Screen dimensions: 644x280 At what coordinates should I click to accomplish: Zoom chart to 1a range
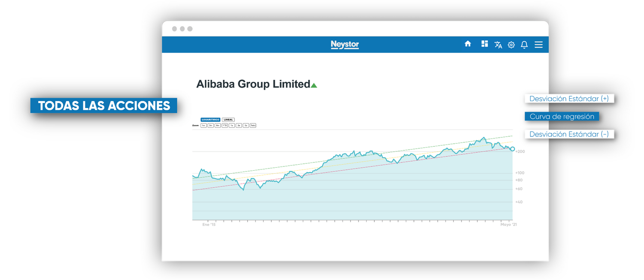pos(232,126)
